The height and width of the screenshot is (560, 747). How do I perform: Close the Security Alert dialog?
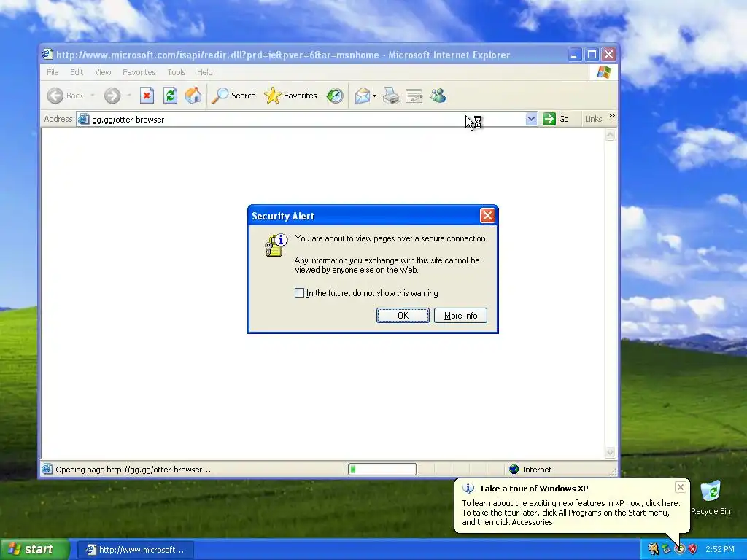tap(487, 216)
